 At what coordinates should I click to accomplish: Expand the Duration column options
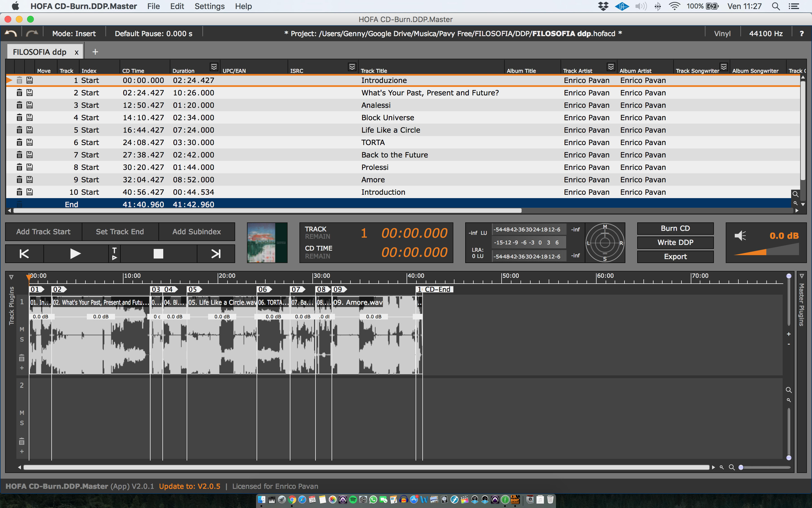(214, 67)
